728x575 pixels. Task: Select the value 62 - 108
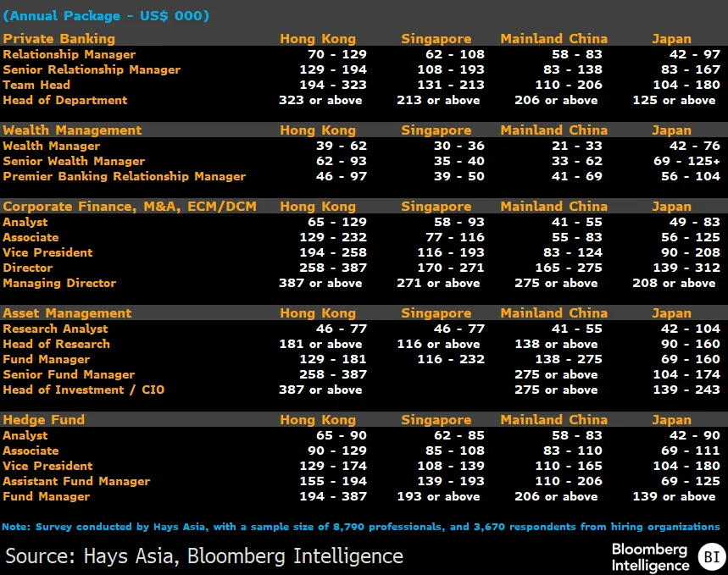click(455, 54)
